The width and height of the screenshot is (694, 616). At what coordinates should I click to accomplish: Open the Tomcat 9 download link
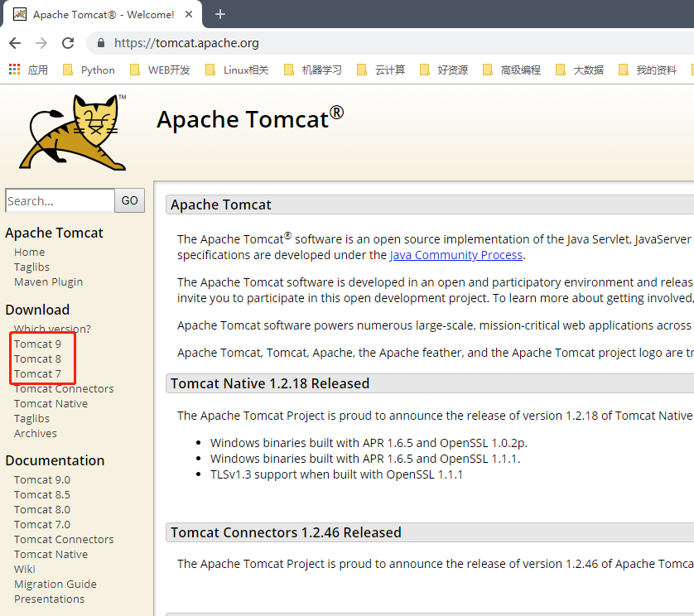[37, 344]
